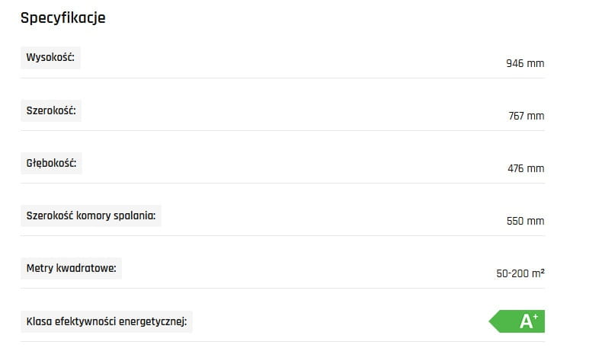Click the 946 mm height value
The image size is (602, 364).
tap(525, 63)
